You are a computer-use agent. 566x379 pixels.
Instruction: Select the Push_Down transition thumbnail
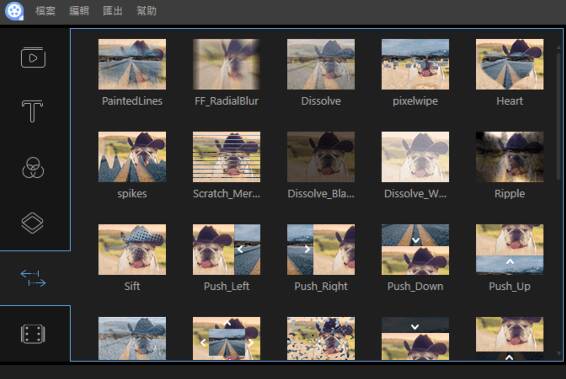click(415, 249)
